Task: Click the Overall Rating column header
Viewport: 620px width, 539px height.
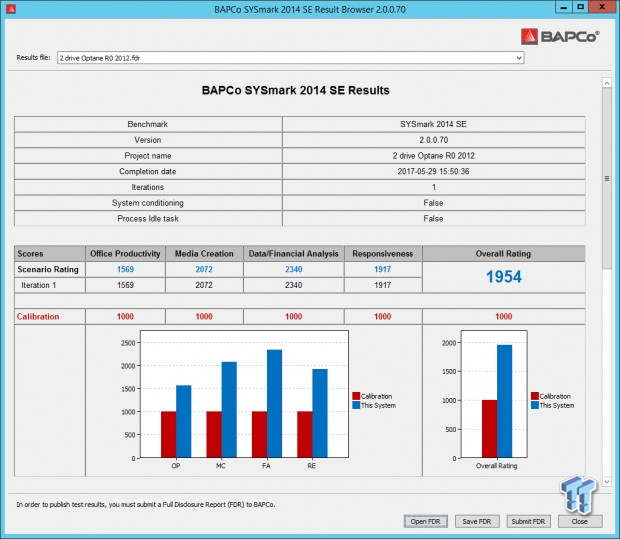Action: pos(503,253)
